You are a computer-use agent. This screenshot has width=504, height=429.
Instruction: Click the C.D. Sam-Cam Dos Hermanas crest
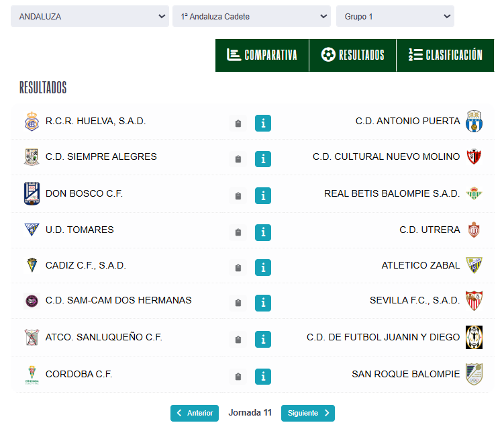point(32,301)
